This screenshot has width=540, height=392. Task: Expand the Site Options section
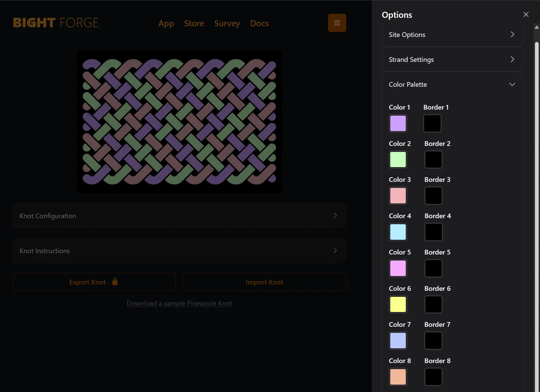(452, 35)
